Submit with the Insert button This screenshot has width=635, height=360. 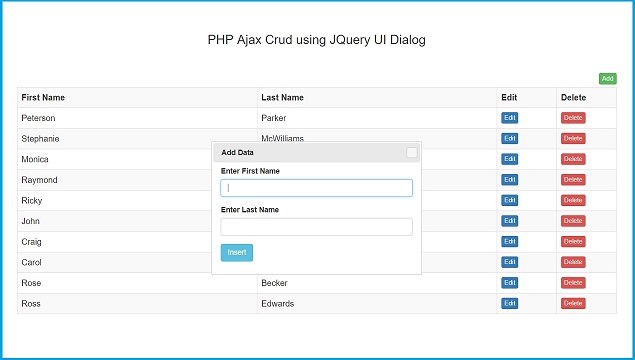point(237,253)
